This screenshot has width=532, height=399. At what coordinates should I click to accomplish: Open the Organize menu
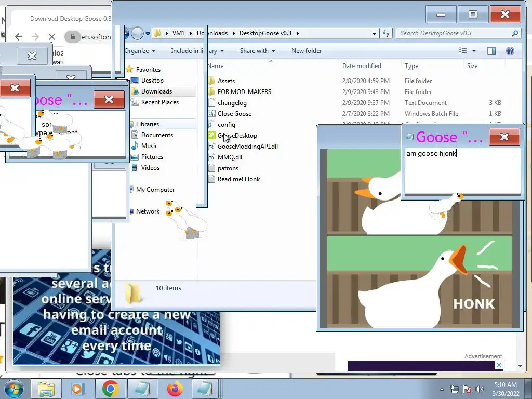pos(139,51)
